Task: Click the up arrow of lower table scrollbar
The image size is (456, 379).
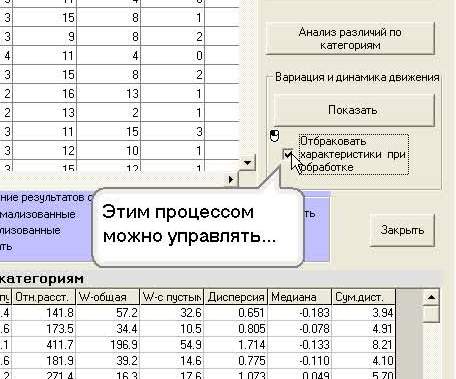Action: [x=431, y=297]
